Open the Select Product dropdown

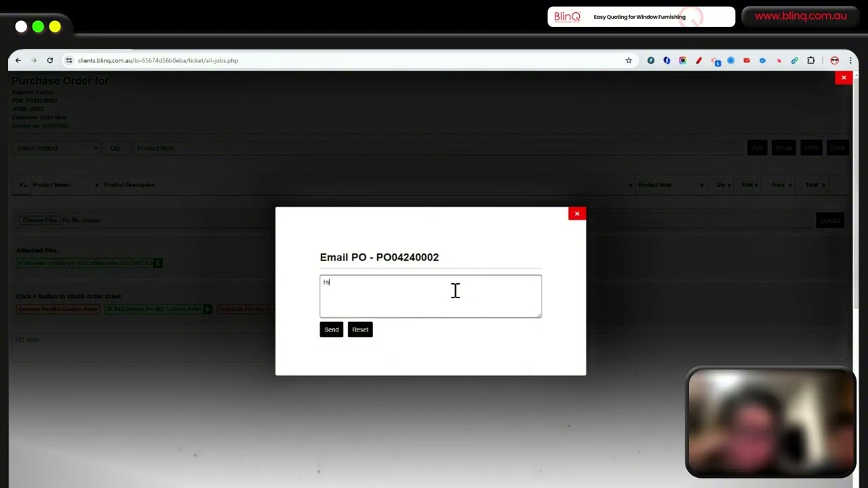pyautogui.click(x=56, y=148)
